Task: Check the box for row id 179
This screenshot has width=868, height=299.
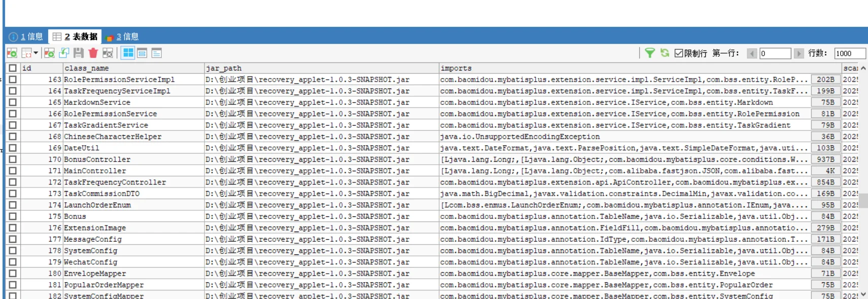Action: click(x=13, y=262)
